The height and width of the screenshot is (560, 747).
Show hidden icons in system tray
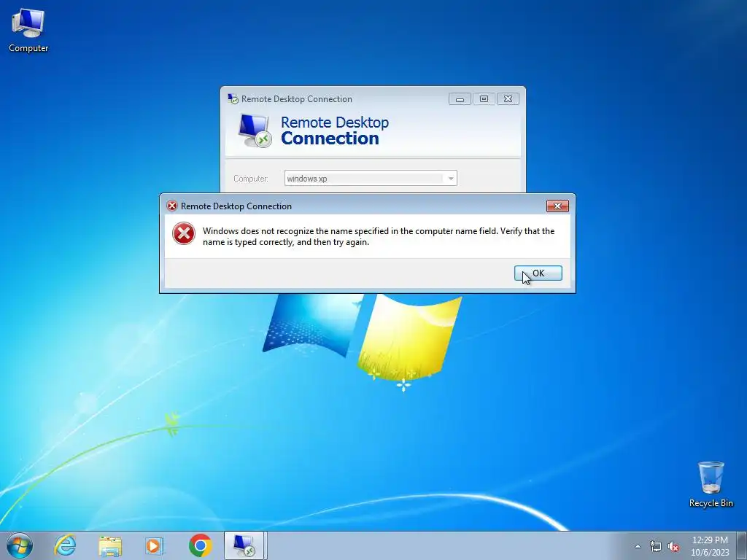(638, 546)
